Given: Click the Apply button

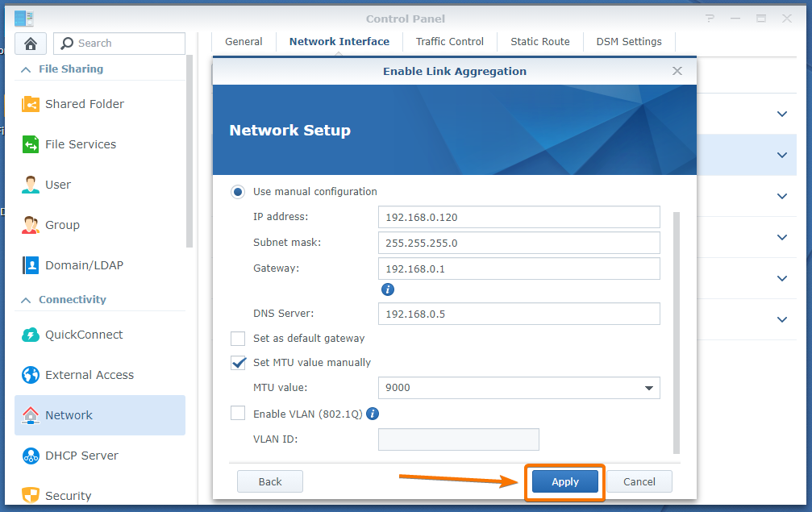Looking at the screenshot, I should click(565, 482).
